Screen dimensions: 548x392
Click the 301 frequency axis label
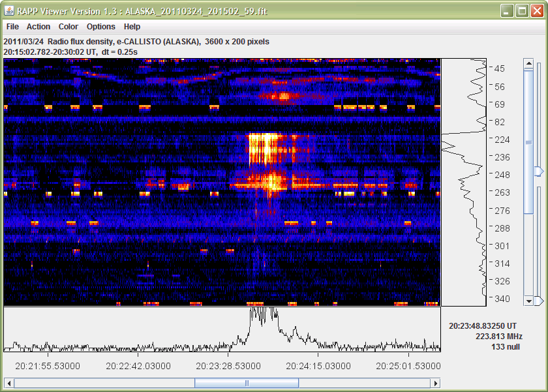[502, 246]
